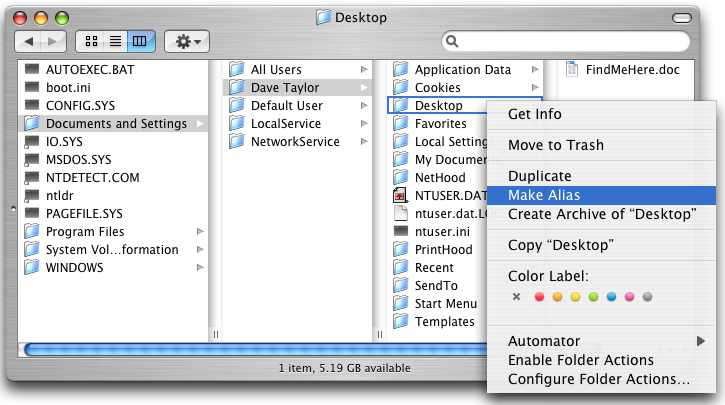Screen dimensions: 725x405
Task: Click the NetHood folder icon
Action: pyautogui.click(x=401, y=178)
